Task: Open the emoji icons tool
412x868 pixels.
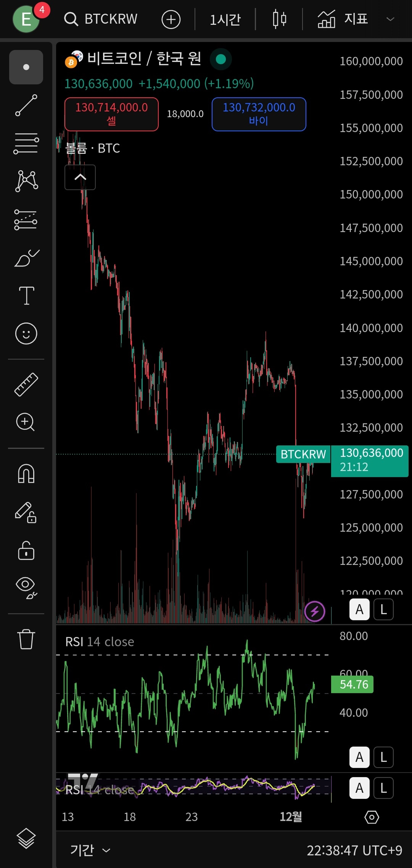Action: point(26,334)
